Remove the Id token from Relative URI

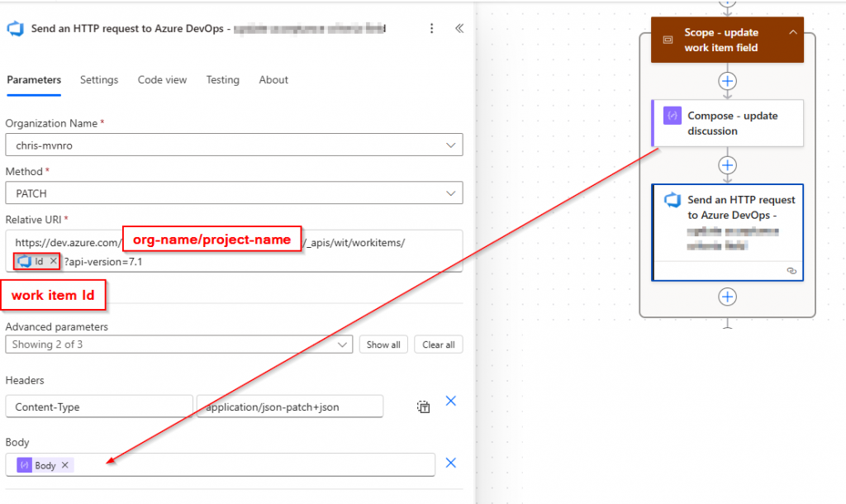(x=53, y=261)
